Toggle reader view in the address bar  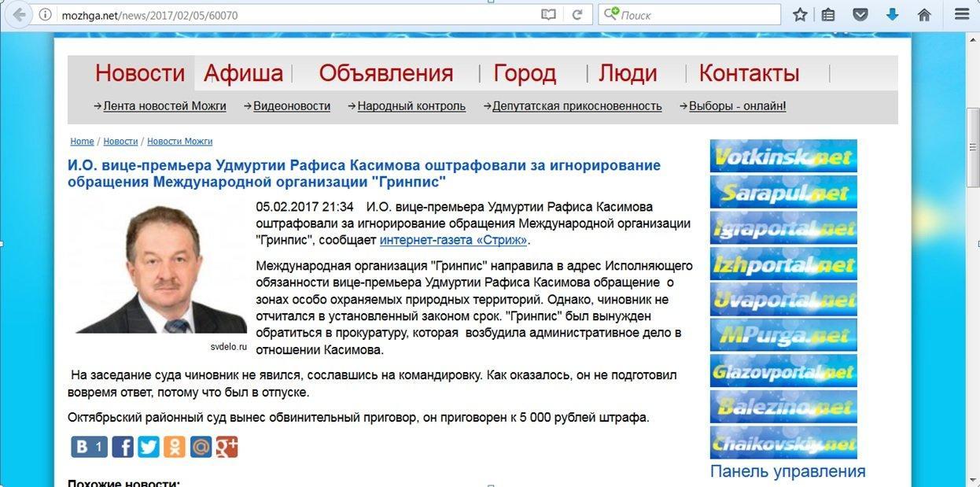pyautogui.click(x=548, y=15)
